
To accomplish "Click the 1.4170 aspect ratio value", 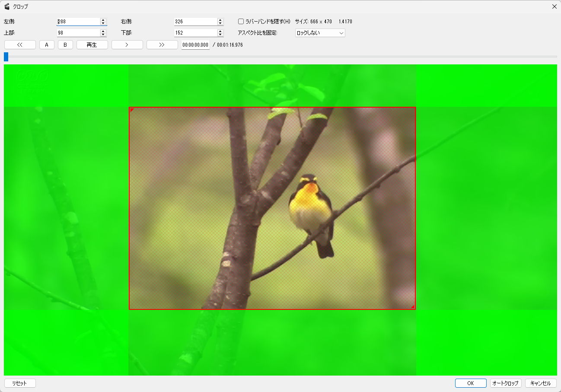I will 346,22.
